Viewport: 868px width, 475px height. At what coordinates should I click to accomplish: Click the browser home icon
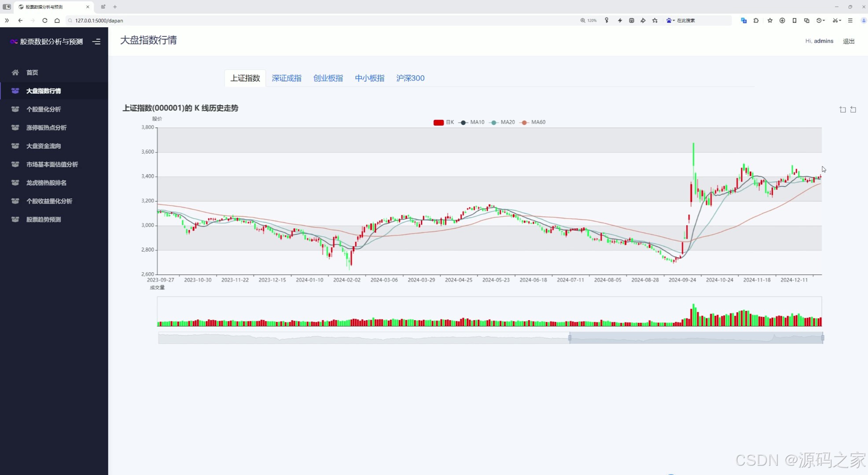tap(57, 20)
